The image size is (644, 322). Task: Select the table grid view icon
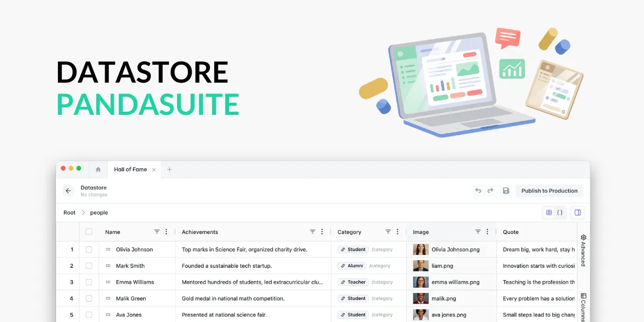548,213
